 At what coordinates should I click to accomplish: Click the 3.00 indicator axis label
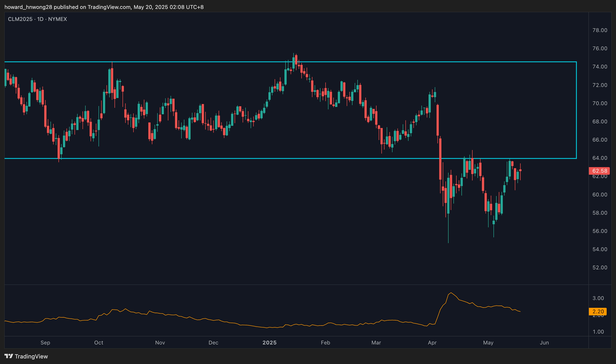[598, 298]
